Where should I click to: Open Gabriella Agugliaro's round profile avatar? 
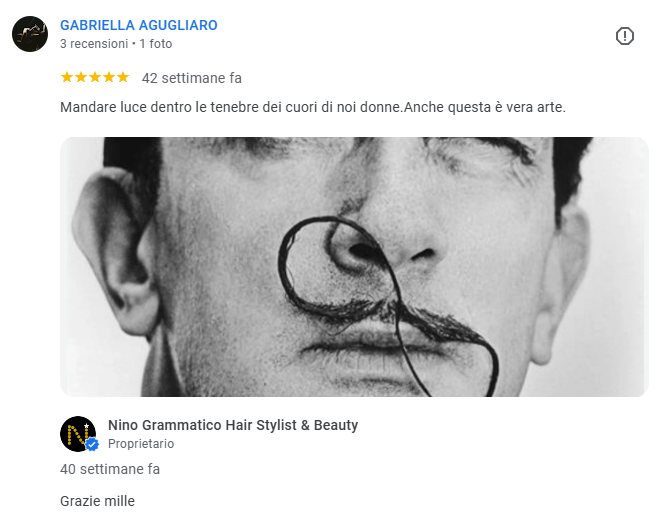coord(30,34)
